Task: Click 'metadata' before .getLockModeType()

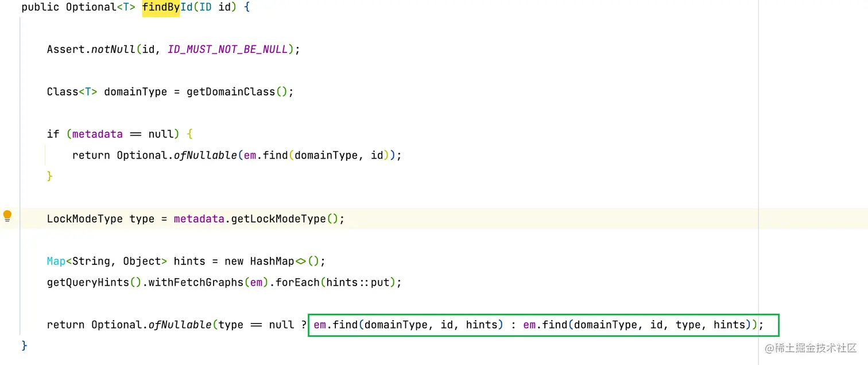Action: 199,219
